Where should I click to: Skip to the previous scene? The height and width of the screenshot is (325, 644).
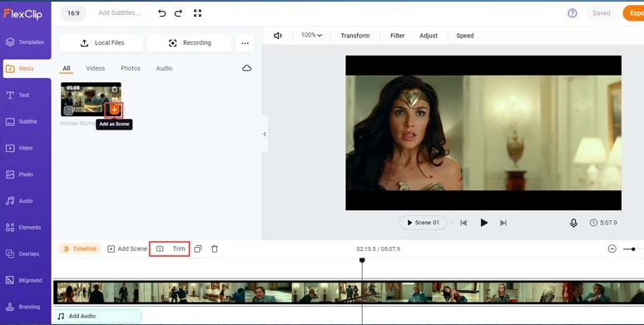click(x=463, y=223)
